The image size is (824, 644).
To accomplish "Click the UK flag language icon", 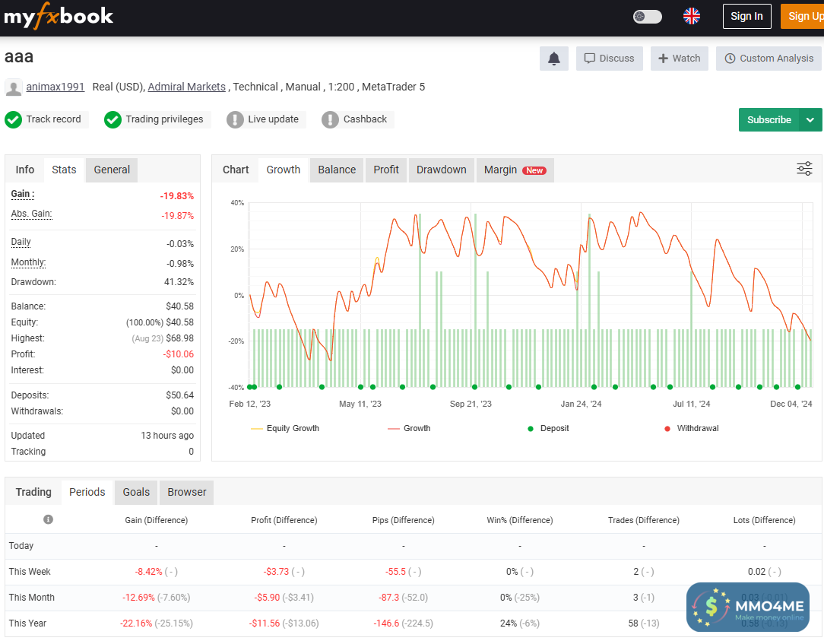I will tap(692, 16).
